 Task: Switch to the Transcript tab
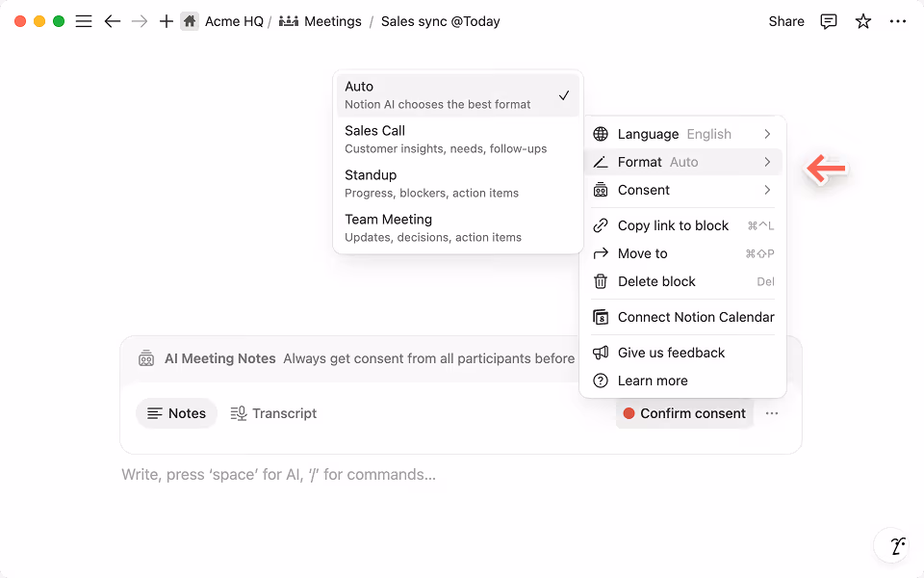tap(273, 412)
